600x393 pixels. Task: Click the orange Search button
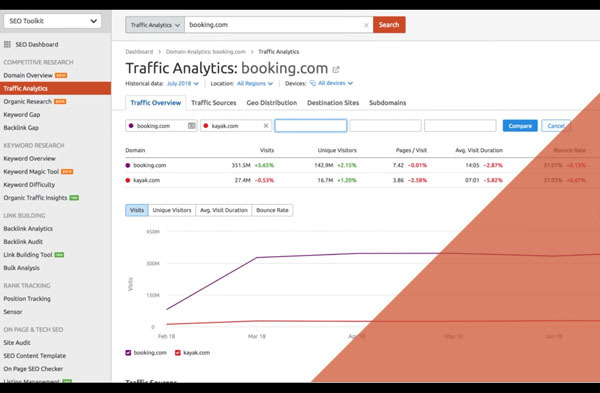389,25
